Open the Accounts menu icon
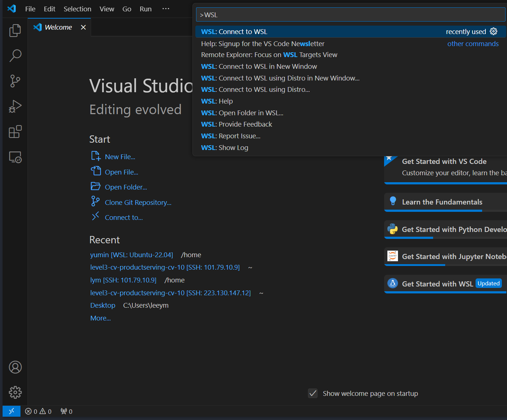Screen dimensions: 507x420 tap(15, 367)
